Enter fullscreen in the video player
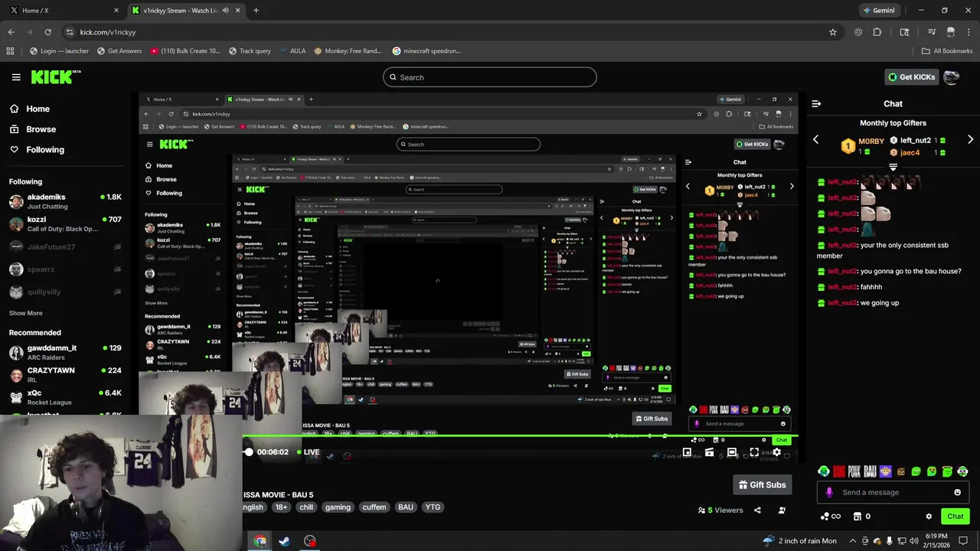The height and width of the screenshot is (551, 980). (x=754, y=452)
